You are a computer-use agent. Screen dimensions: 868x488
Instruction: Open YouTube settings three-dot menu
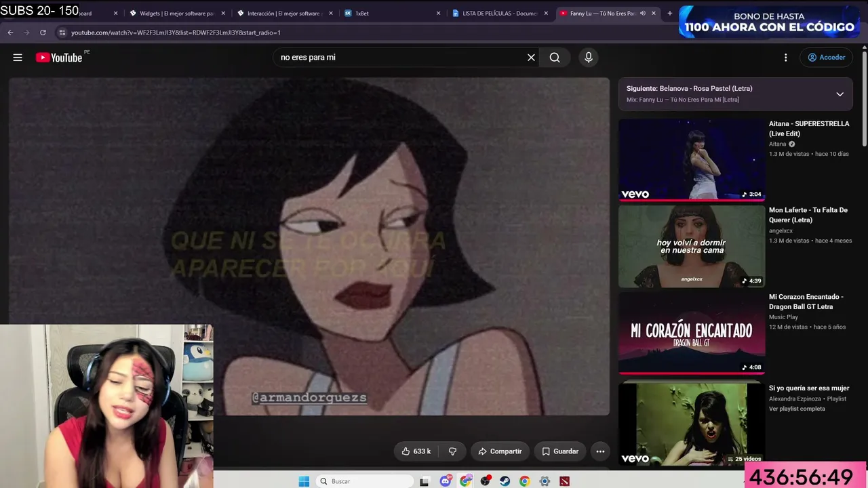tap(786, 58)
